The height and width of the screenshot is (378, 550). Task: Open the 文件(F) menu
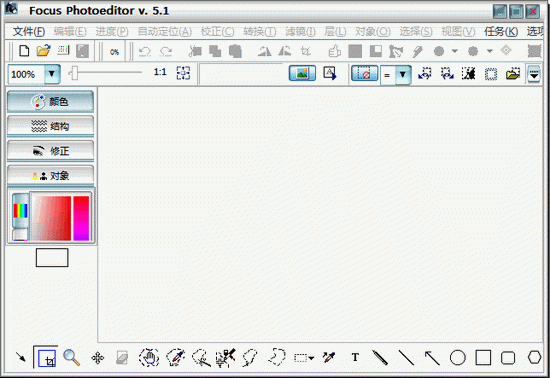click(29, 32)
